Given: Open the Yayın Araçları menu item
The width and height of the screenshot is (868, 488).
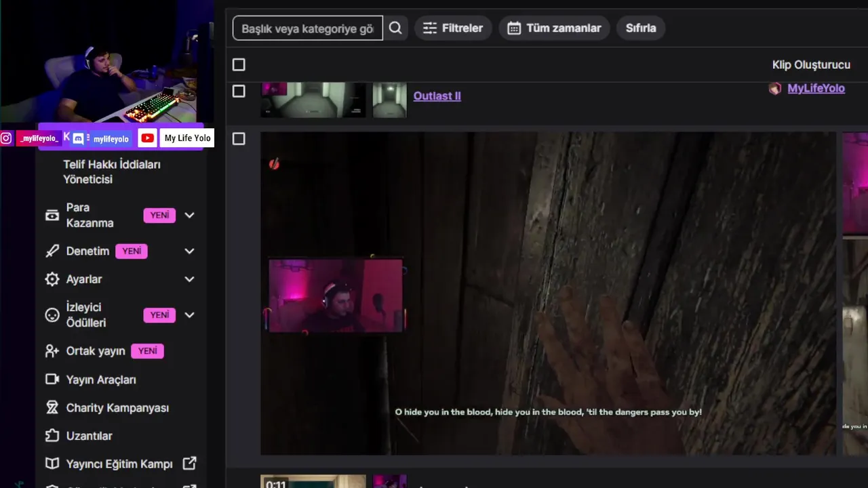Looking at the screenshot, I should 101,380.
